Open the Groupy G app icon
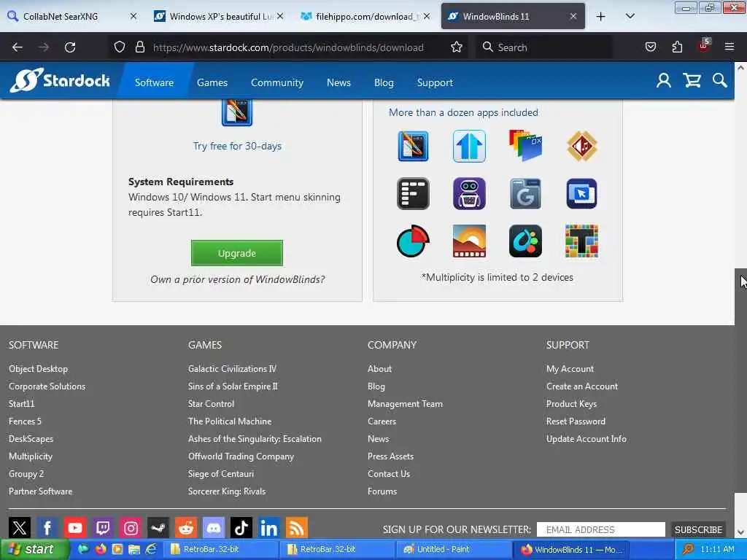747x560 pixels. click(525, 194)
